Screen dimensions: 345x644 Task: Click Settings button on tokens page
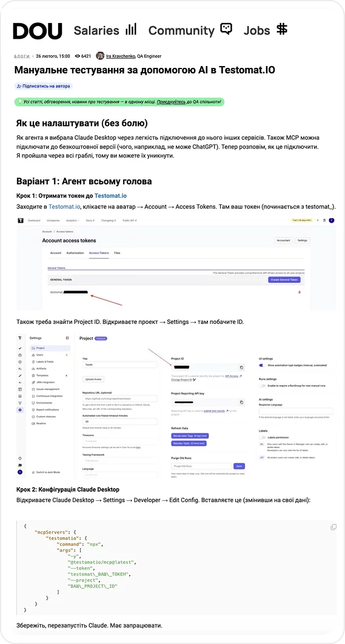pos(303,240)
